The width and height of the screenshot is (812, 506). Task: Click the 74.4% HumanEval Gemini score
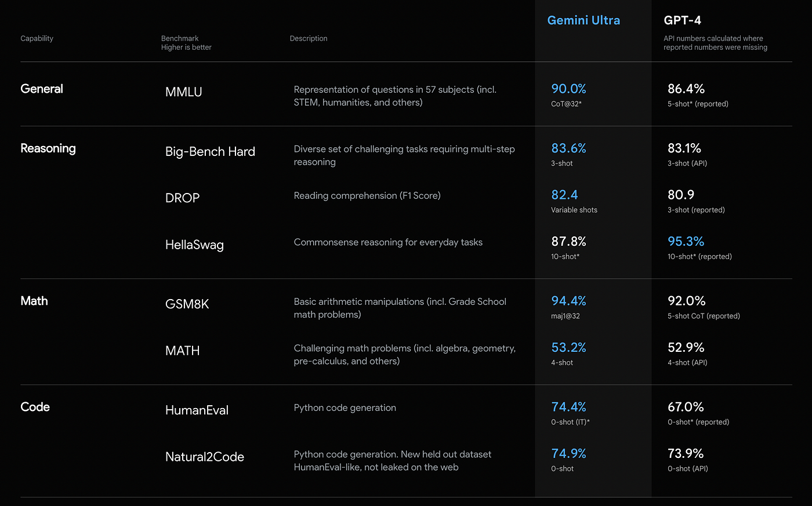(568, 407)
